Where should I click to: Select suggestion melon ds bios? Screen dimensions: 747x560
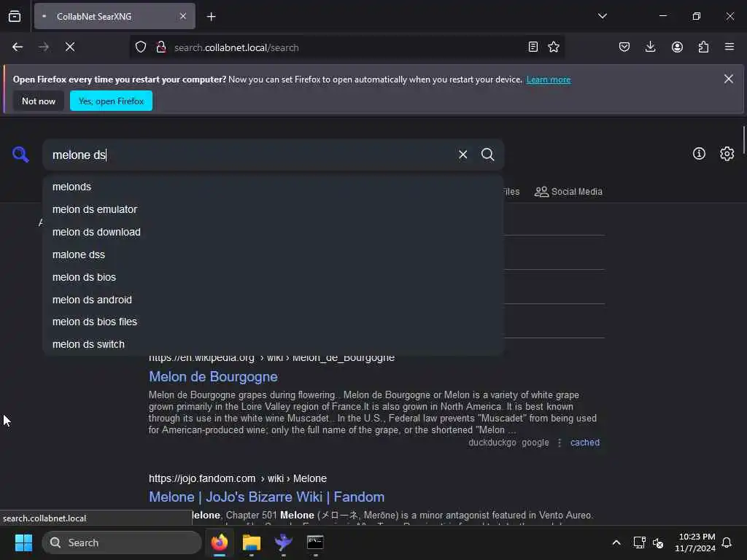coord(273,277)
